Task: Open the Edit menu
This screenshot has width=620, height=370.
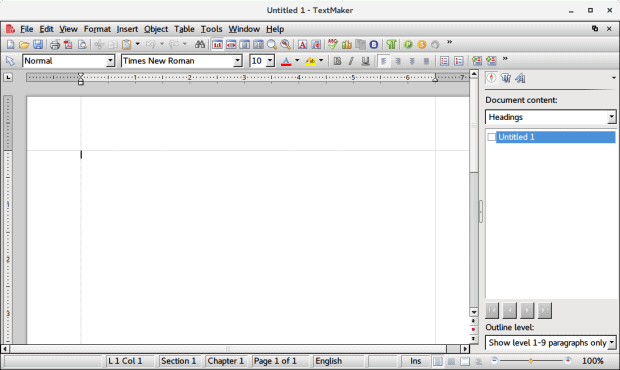Action: point(46,29)
